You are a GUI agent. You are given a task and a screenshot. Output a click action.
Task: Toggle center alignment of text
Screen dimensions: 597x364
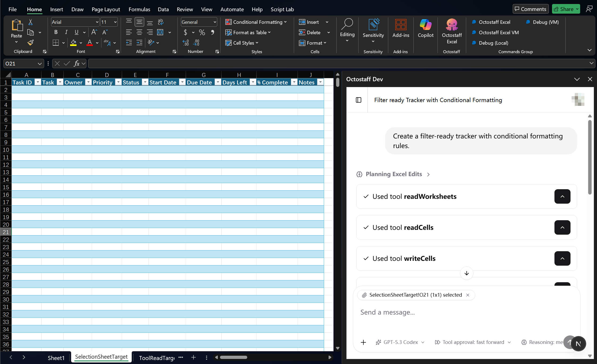[139, 32]
